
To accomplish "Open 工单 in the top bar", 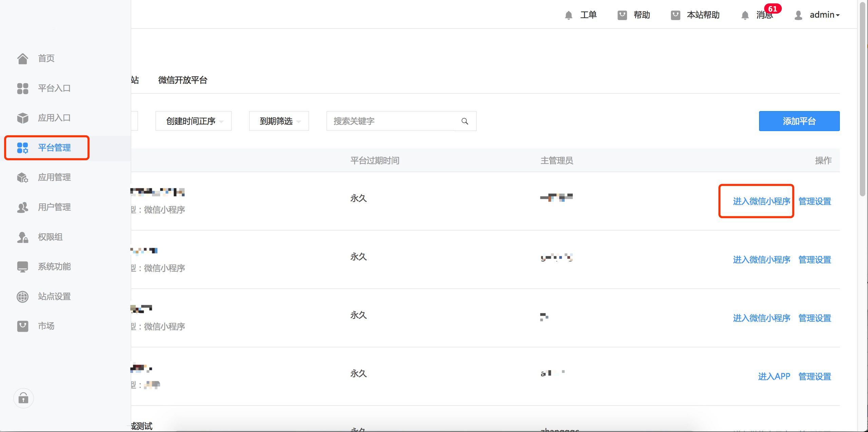I will [x=588, y=15].
